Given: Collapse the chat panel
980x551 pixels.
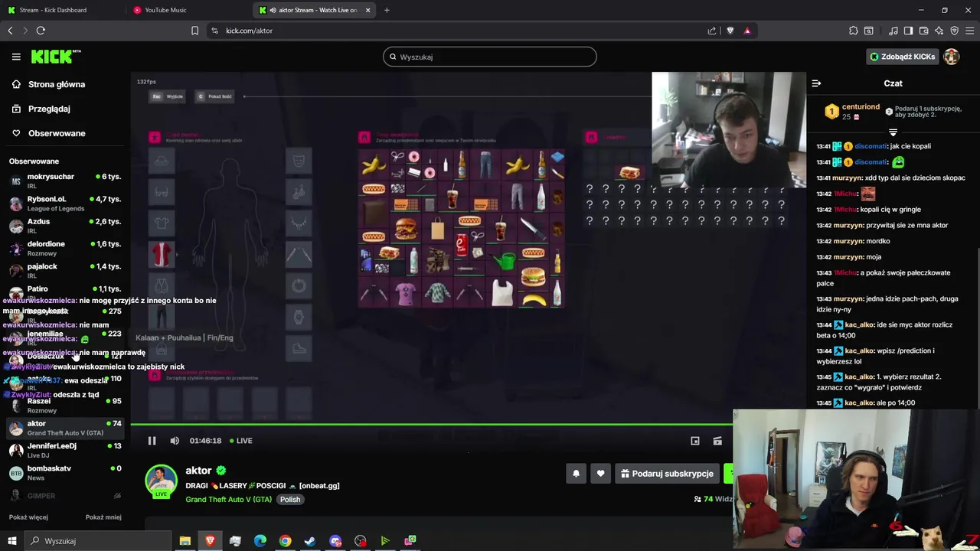Looking at the screenshot, I should tap(816, 83).
